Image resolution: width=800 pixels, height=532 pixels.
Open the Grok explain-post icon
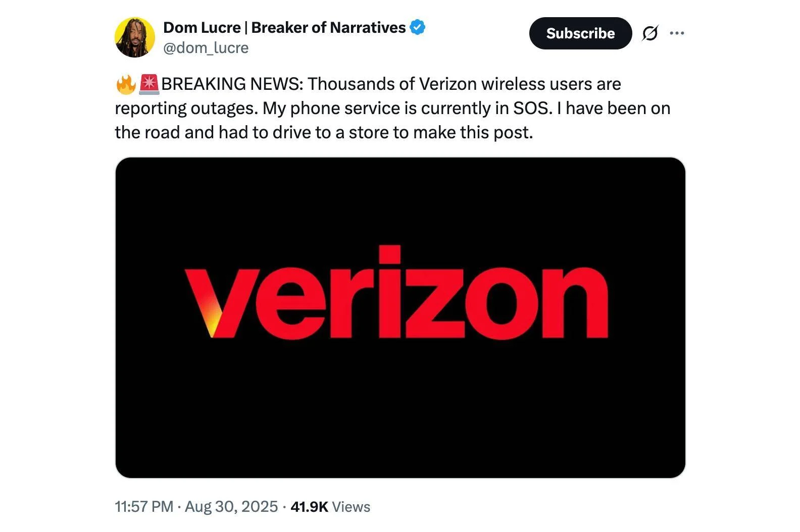click(x=650, y=33)
